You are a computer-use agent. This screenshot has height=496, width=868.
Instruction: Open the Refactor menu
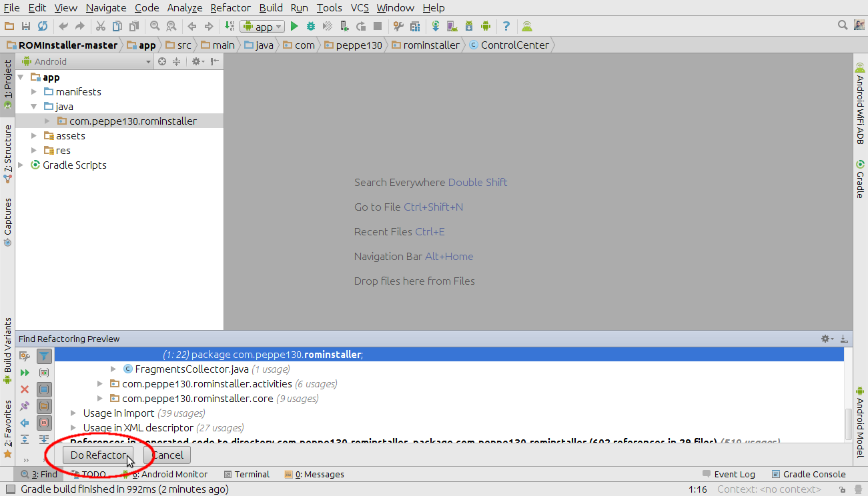[230, 8]
